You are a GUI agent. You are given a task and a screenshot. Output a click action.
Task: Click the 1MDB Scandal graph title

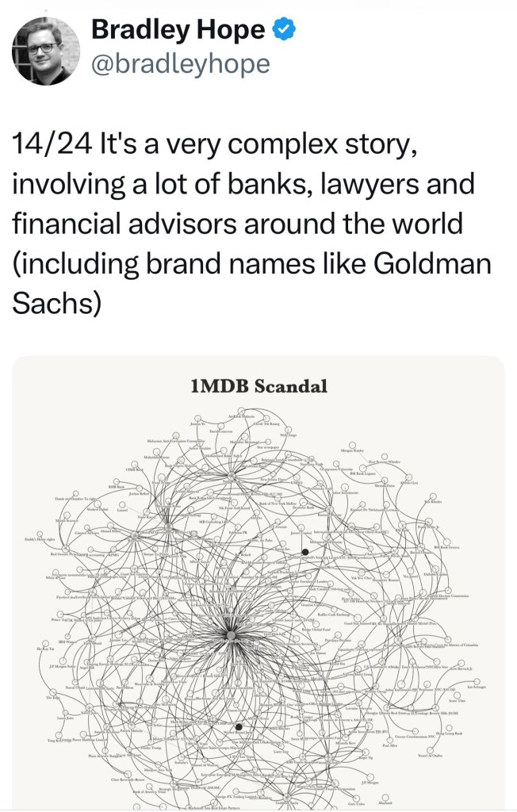[258, 386]
